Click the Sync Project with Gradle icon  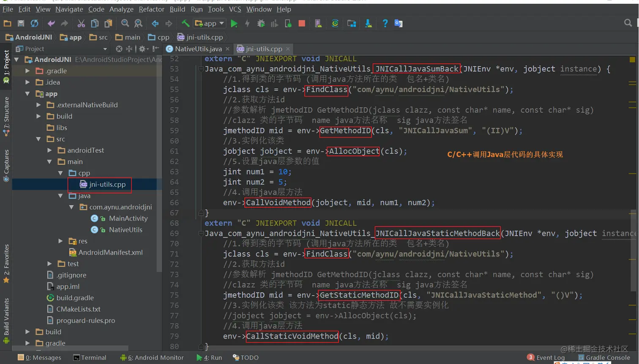pyautogui.click(x=335, y=24)
